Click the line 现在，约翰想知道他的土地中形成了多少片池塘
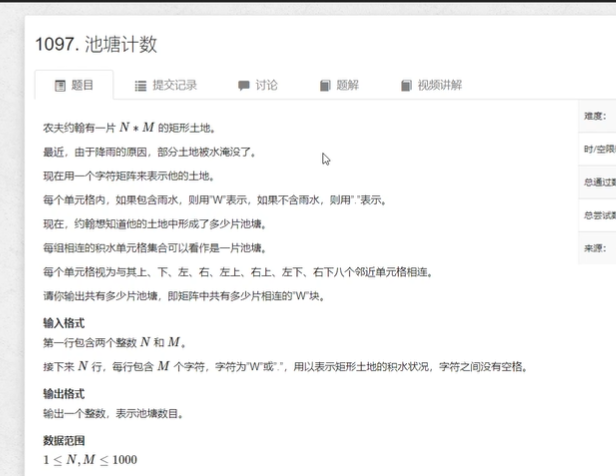 [x=155, y=224]
